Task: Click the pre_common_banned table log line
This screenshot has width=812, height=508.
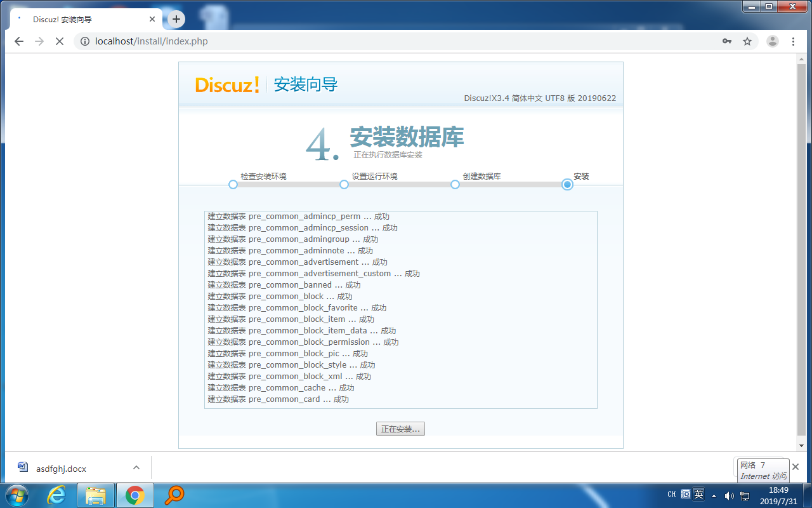Action: [x=284, y=285]
